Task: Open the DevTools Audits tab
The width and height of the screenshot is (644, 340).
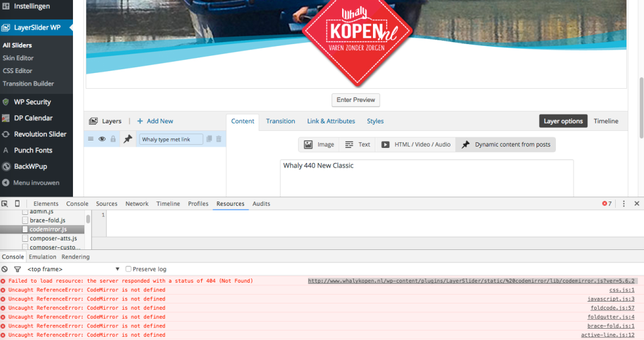Action: point(261,203)
